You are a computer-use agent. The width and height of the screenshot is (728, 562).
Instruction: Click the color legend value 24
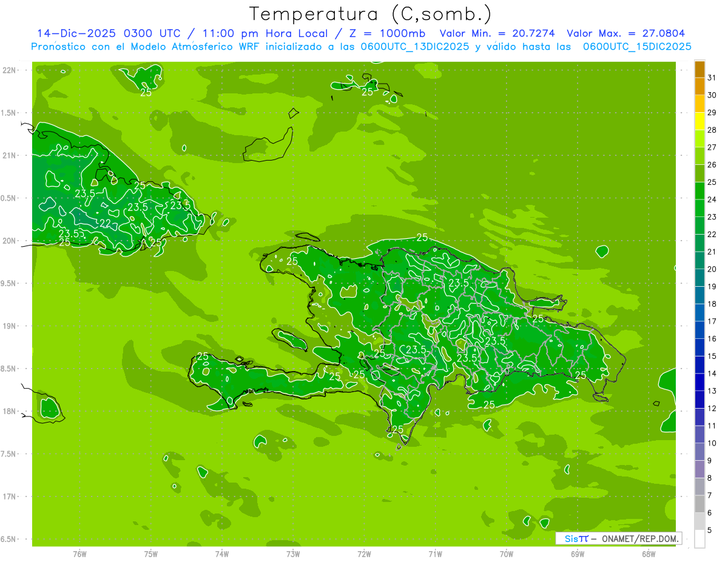tap(712, 199)
